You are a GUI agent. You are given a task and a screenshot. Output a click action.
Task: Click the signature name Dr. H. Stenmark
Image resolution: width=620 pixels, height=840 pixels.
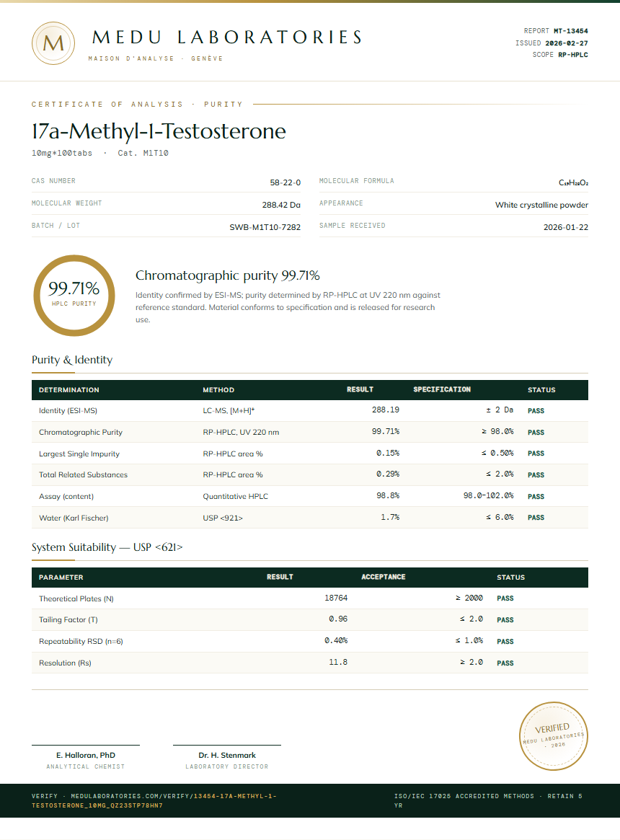tap(227, 756)
